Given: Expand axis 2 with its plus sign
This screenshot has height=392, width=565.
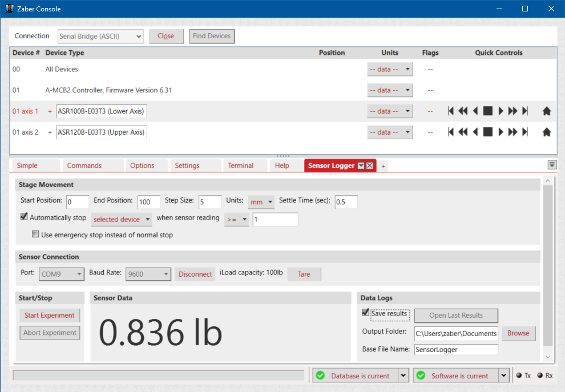Looking at the screenshot, I should (x=50, y=132).
